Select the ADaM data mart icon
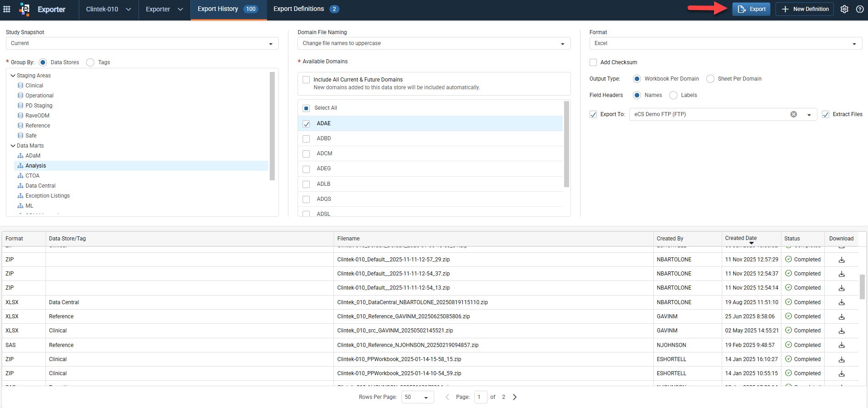The image size is (868, 408). tap(21, 156)
